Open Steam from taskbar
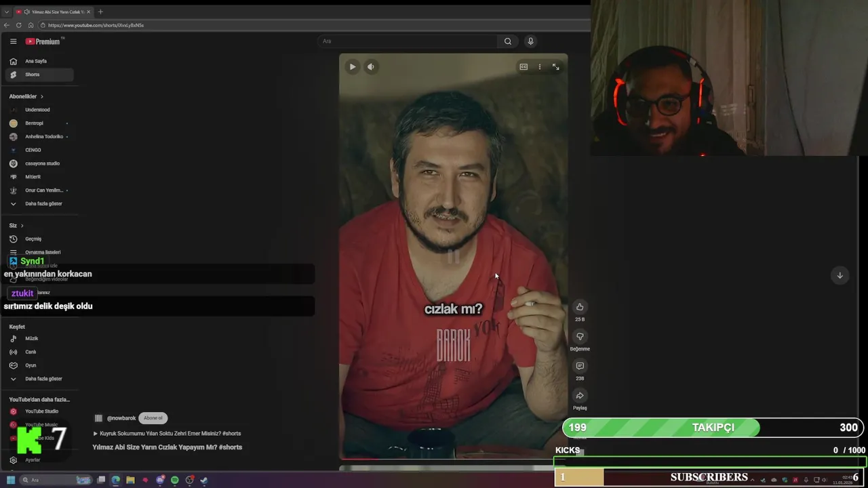The width and height of the screenshot is (868, 488). (x=204, y=480)
